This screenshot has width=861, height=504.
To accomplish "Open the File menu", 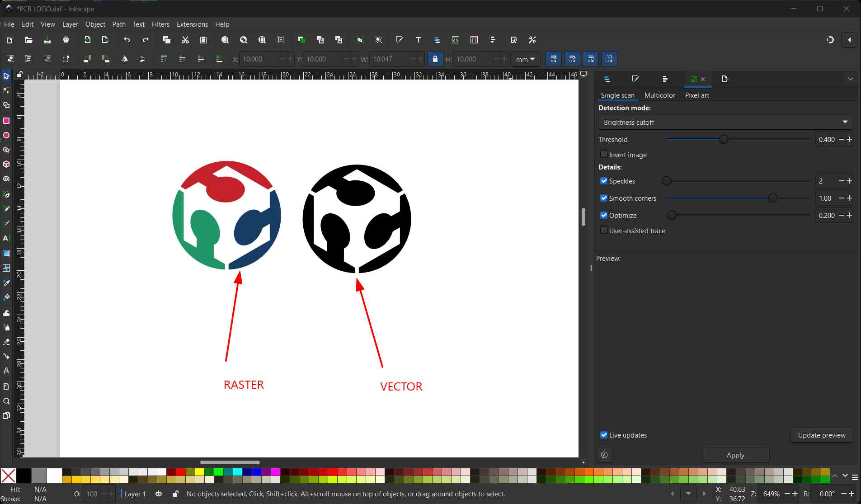I will (x=9, y=24).
